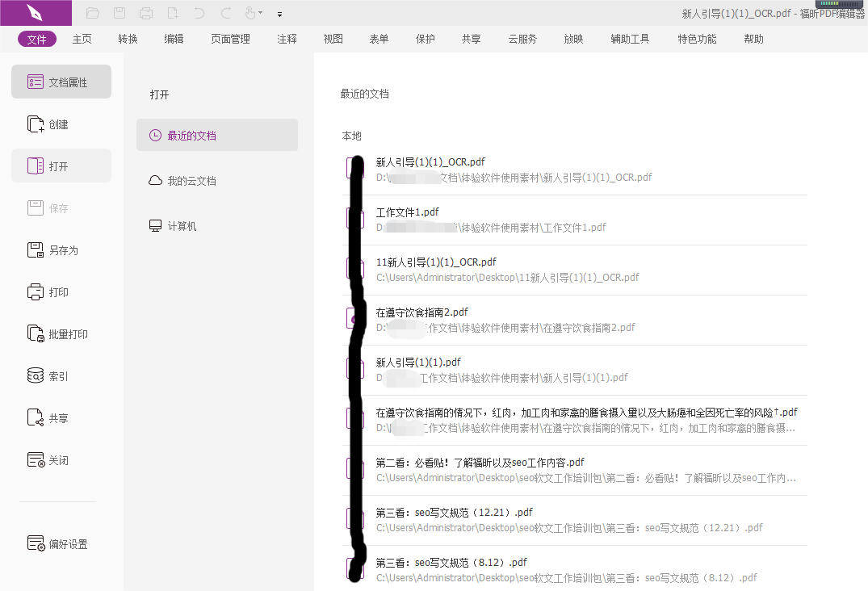The height and width of the screenshot is (591, 868).
Task: Expand the quick access toolbar customize chevron
Action: pyautogui.click(x=279, y=14)
